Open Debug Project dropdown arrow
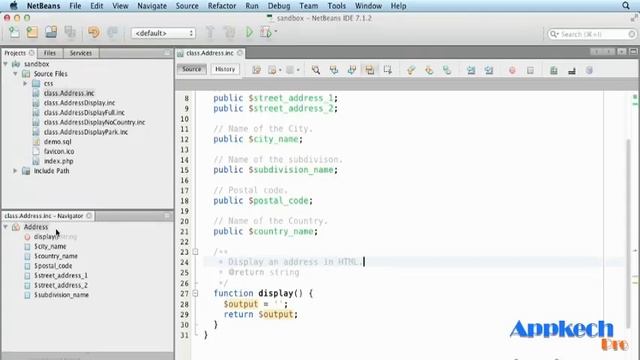This screenshot has height=360, width=640. (276, 31)
